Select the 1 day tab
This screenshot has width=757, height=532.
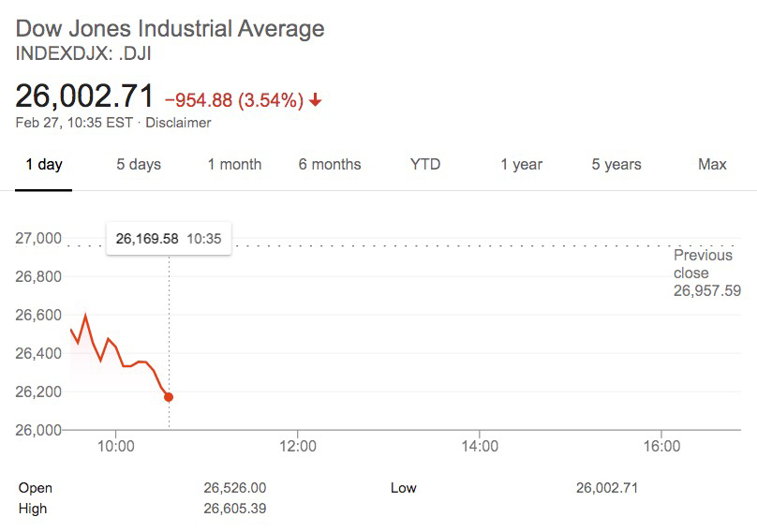coord(44,165)
